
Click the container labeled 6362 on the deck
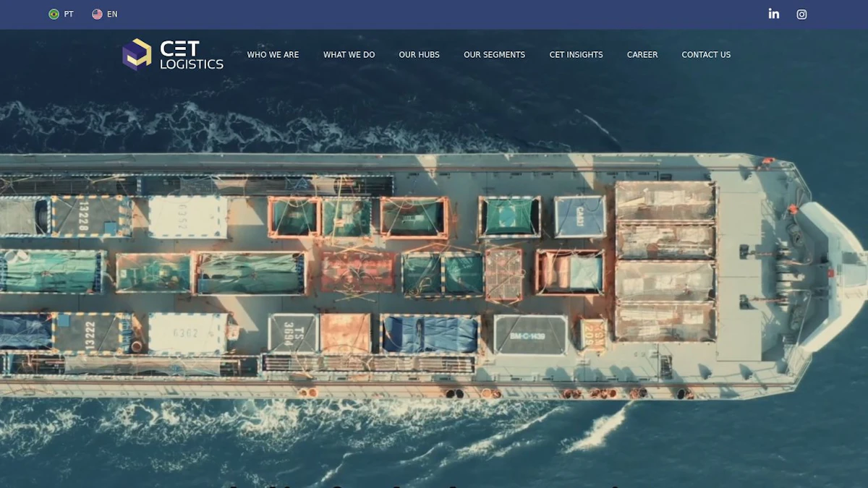(187, 333)
